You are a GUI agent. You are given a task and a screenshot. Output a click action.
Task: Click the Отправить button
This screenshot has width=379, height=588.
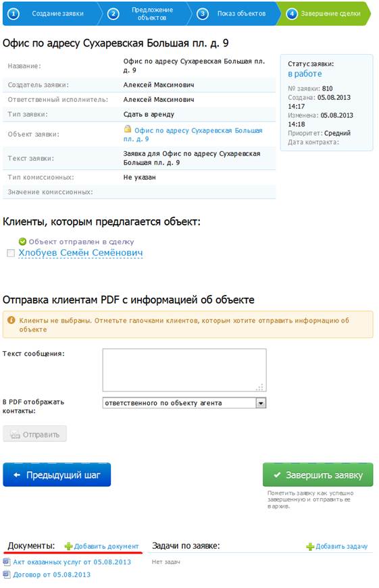(35, 434)
